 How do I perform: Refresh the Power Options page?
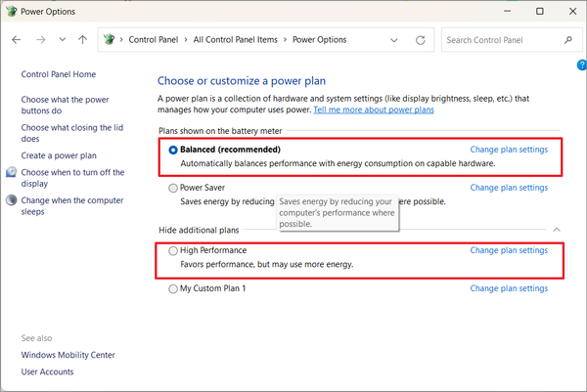tap(421, 40)
